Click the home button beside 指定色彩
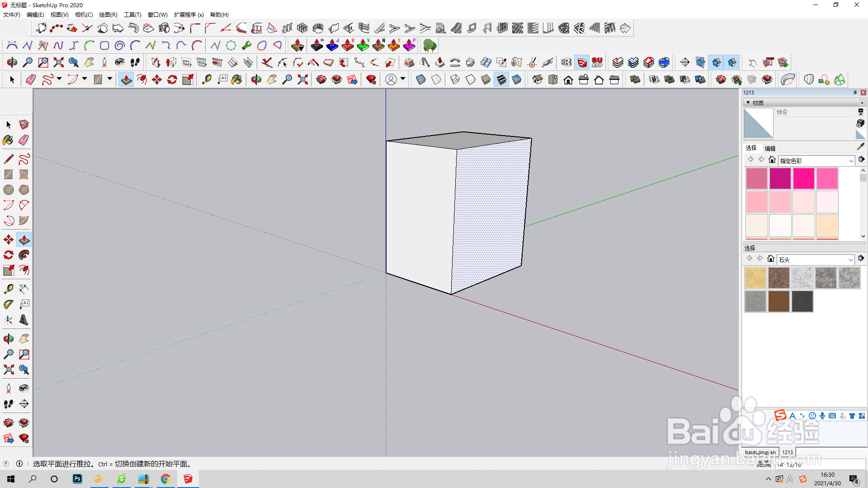Screen dimensions: 868x488 coord(772,160)
